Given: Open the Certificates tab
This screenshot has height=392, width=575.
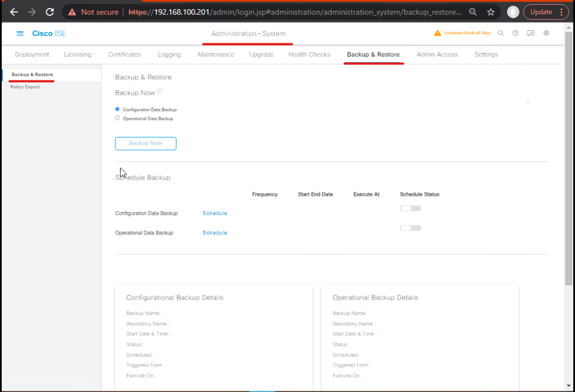Looking at the screenshot, I should tap(124, 54).
